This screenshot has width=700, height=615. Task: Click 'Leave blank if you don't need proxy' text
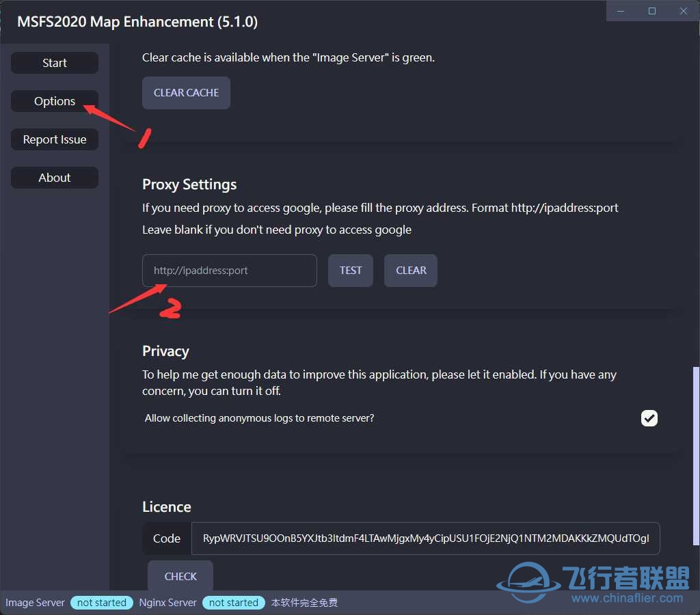point(277,230)
